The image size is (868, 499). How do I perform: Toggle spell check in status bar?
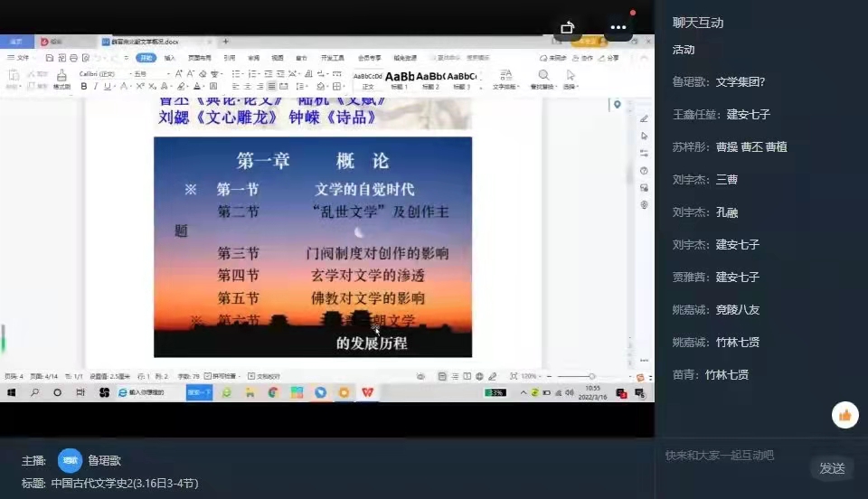pyautogui.click(x=219, y=376)
